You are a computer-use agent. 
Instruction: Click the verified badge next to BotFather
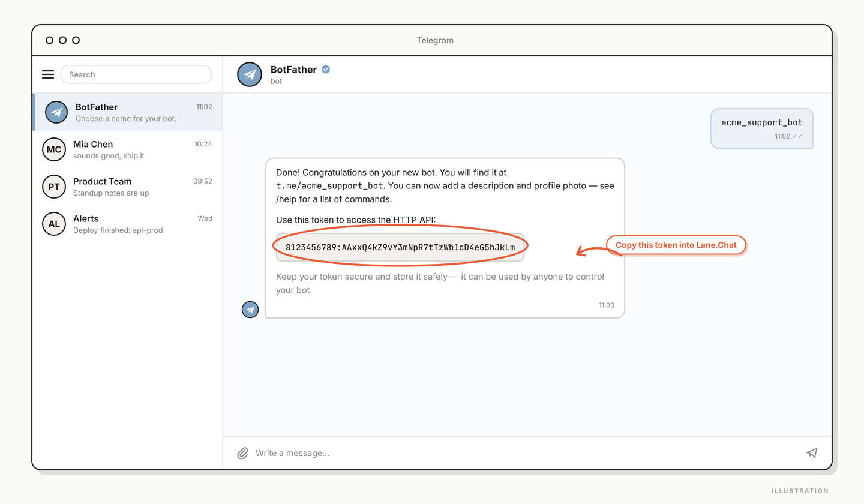pyautogui.click(x=326, y=70)
